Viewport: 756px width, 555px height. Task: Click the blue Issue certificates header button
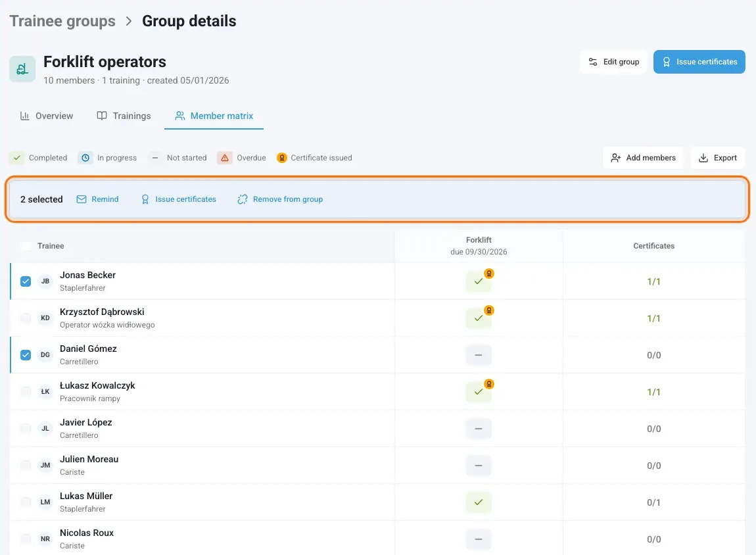(699, 62)
